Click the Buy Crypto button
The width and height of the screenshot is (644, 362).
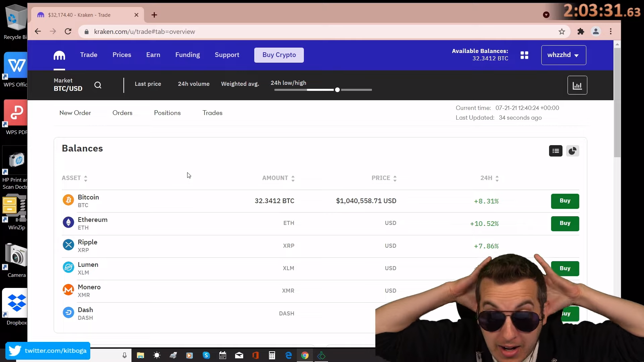click(279, 55)
